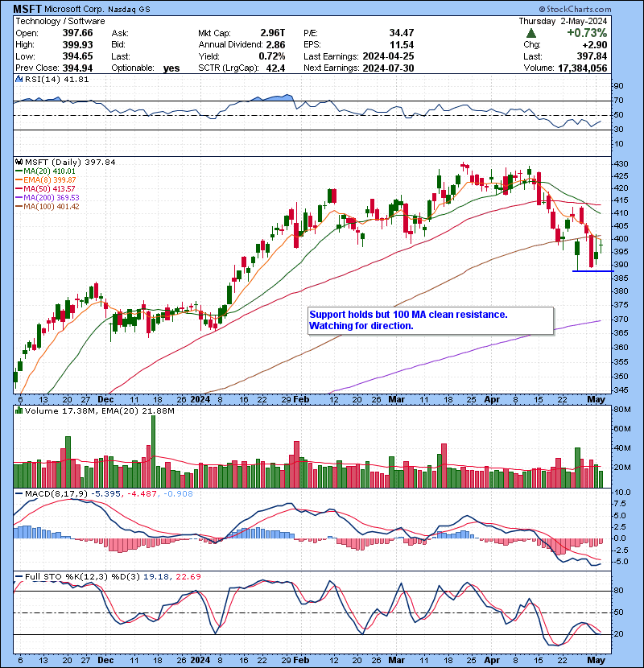Click the SCTR (LrgCap) value 42.4
Image resolution: width=644 pixels, height=668 pixels.
[x=276, y=68]
